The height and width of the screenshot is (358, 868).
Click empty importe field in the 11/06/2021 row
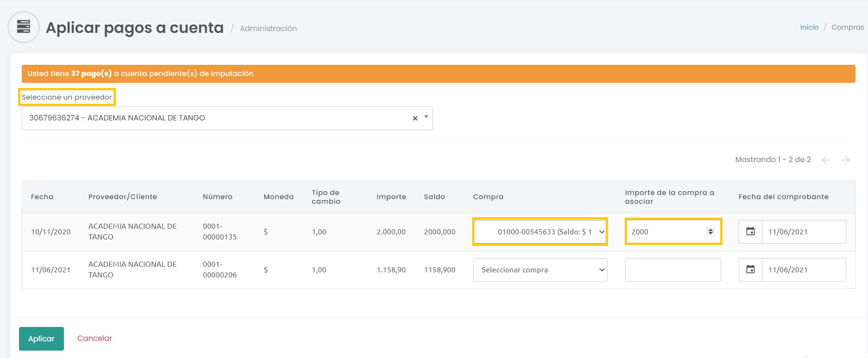tap(673, 270)
